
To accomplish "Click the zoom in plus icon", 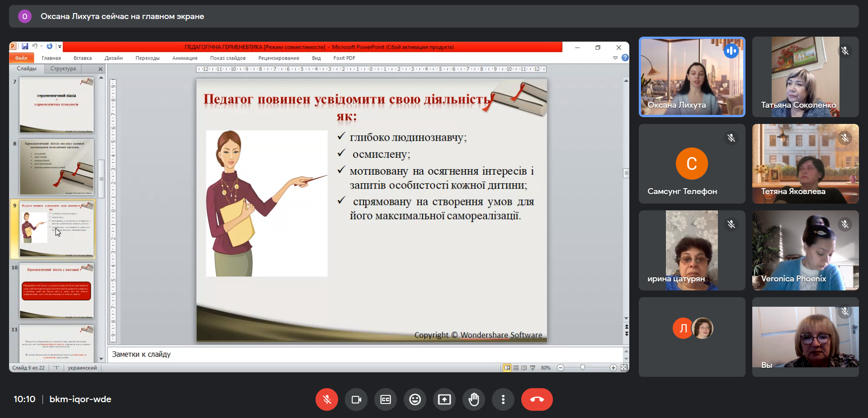I will pyautogui.click(x=613, y=368).
